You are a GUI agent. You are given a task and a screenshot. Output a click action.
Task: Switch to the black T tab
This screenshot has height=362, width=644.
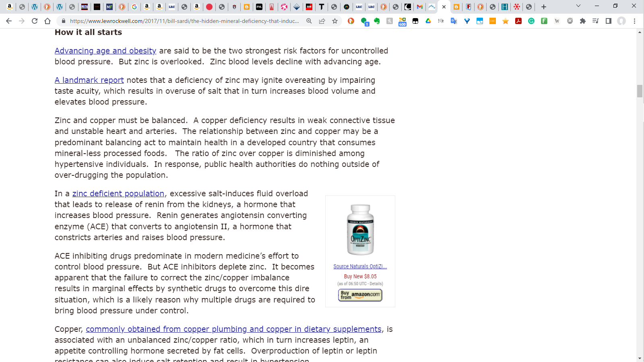(x=322, y=7)
